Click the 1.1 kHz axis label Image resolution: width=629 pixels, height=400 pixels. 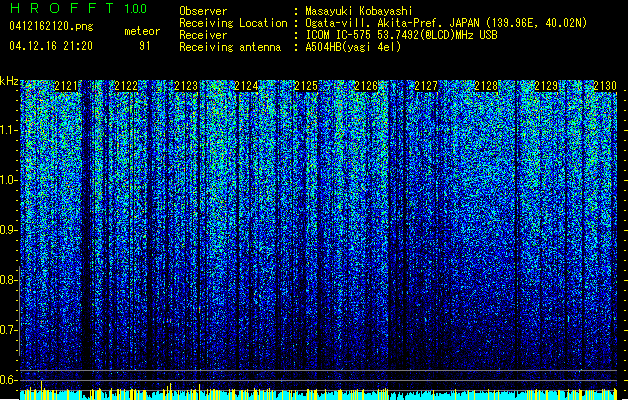(9, 130)
